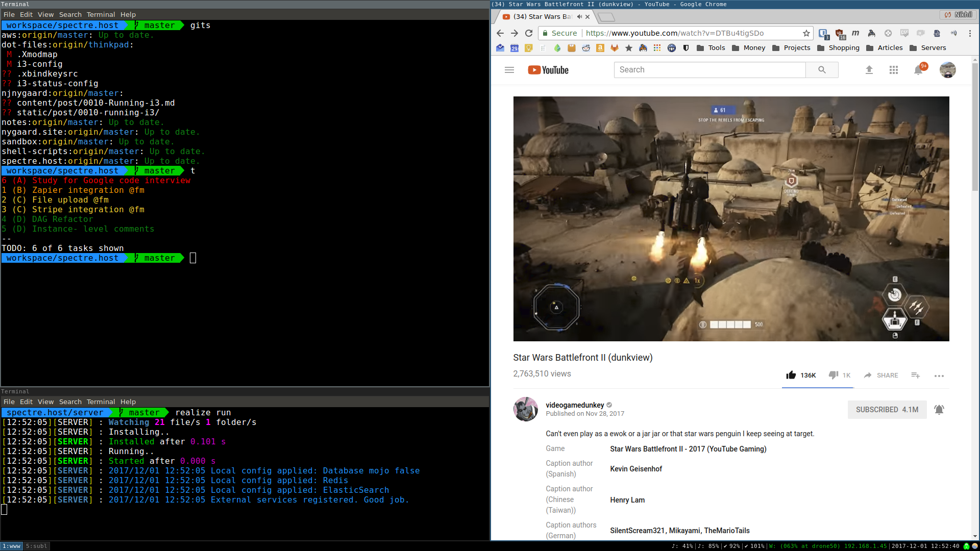Viewport: 980px width, 551px height.
Task: Click the thumbs up like button
Action: pos(791,375)
